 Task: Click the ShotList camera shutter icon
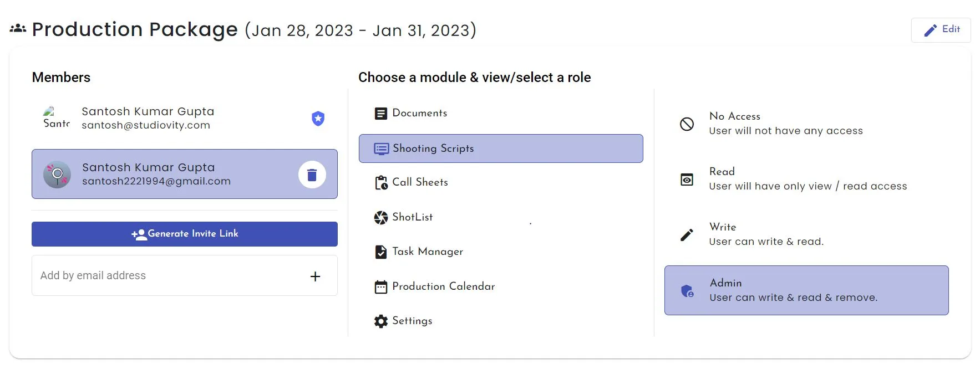[x=381, y=218]
